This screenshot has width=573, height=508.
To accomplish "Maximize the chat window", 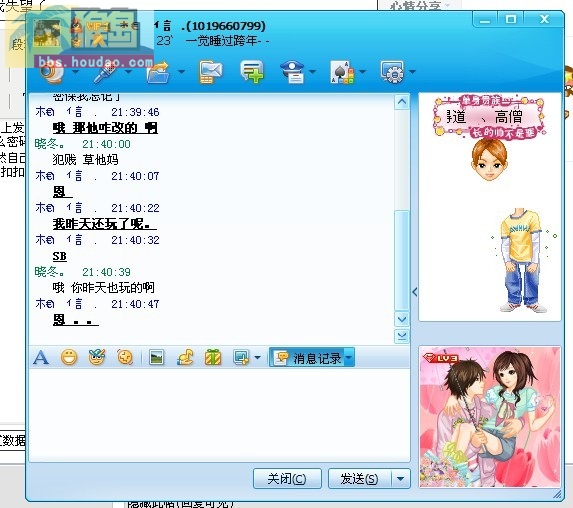I will (511, 19).
